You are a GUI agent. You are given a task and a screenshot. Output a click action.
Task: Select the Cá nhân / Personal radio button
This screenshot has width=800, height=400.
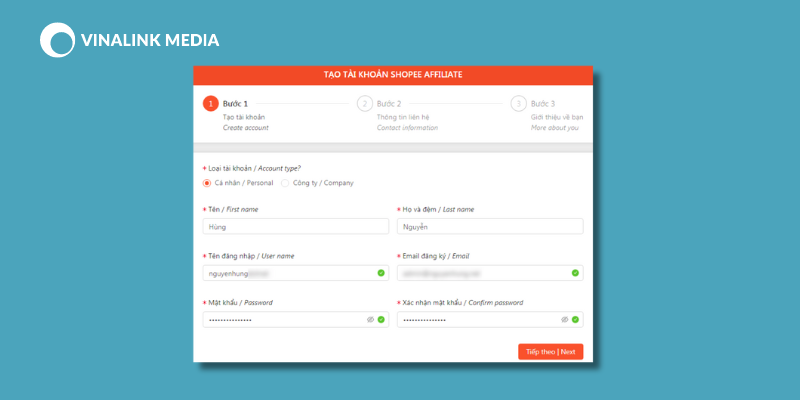pyautogui.click(x=207, y=183)
